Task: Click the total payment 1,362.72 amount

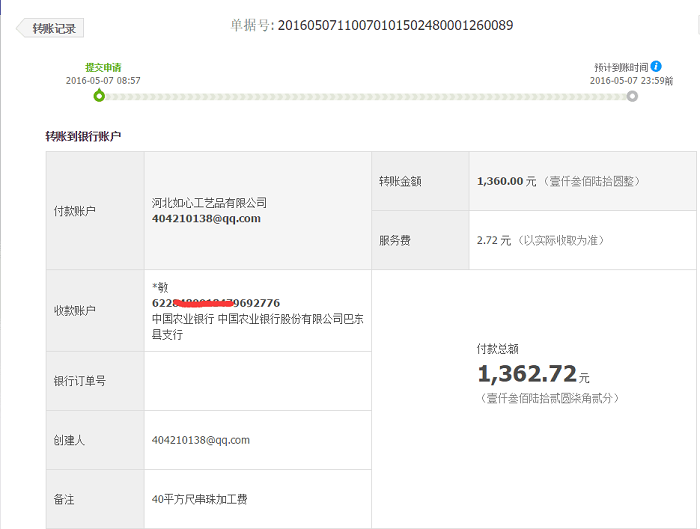Action: [527, 374]
